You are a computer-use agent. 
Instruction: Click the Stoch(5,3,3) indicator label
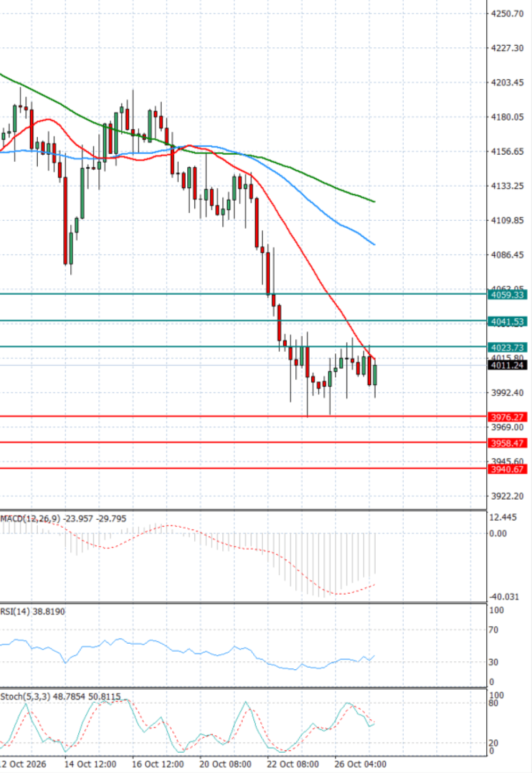[61, 696]
